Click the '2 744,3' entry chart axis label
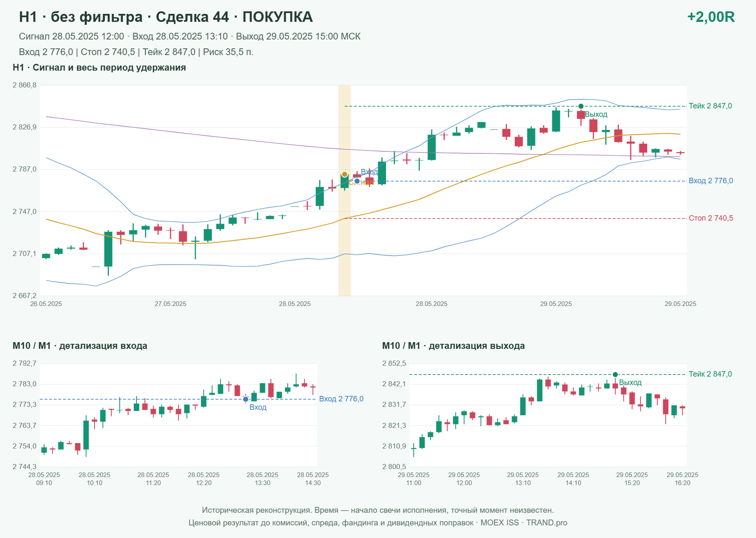The width and height of the screenshot is (756, 538). point(24,467)
